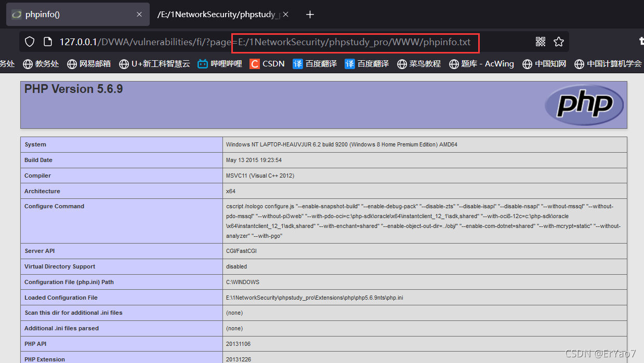
Task: Open the 中国知网 bookmark
Action: point(544,64)
